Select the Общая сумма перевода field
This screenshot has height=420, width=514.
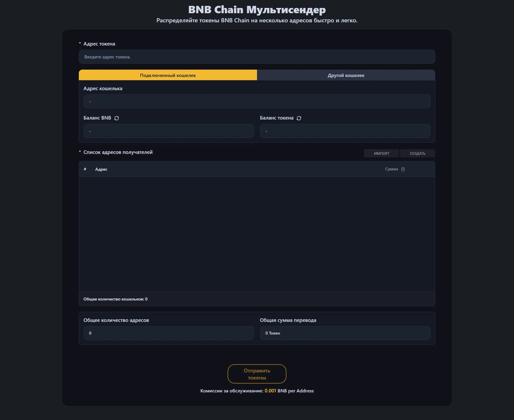(345, 333)
